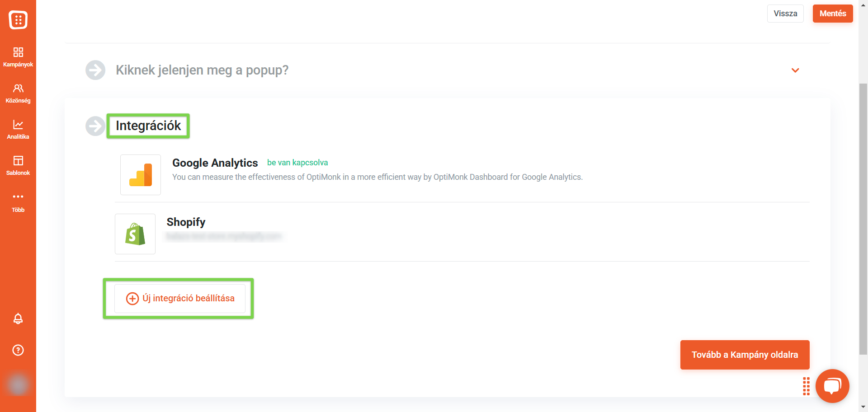Add new integration via 'Új integráció beállítása'
Viewport: 868px width, 412px height.
tap(180, 299)
